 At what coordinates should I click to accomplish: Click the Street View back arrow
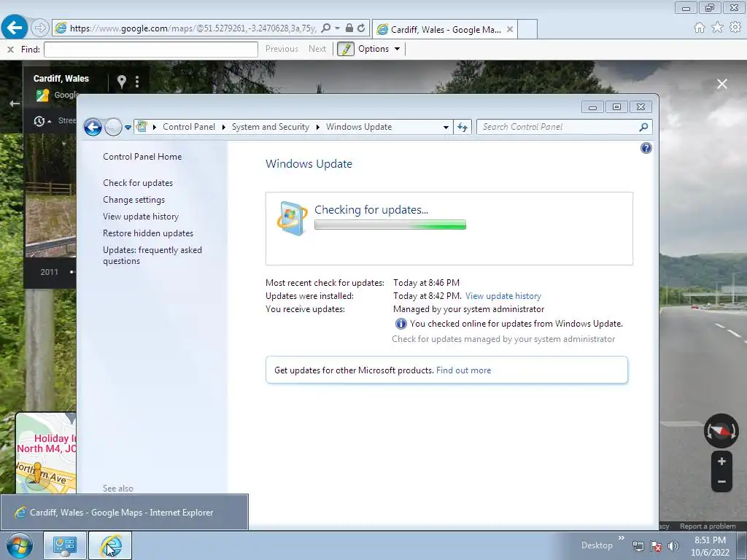15,103
